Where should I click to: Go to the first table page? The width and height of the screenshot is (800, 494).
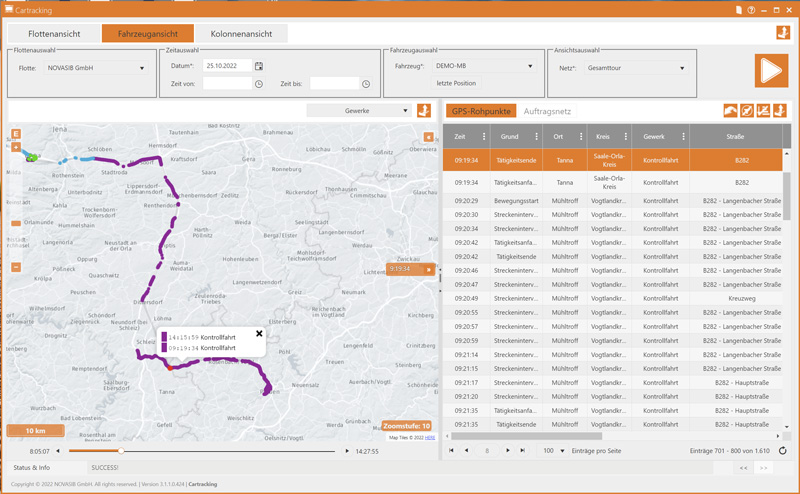point(451,451)
